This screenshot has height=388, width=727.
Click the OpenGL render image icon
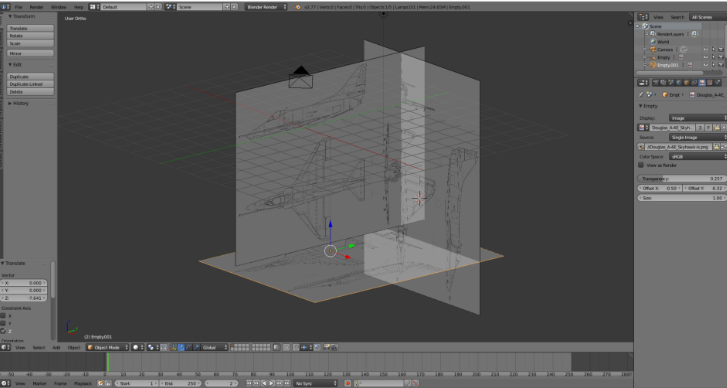click(x=327, y=347)
